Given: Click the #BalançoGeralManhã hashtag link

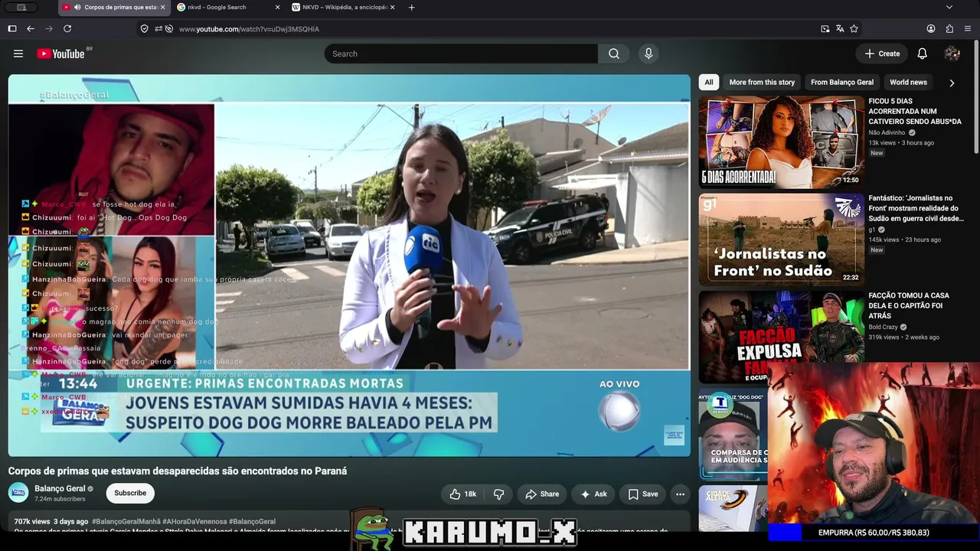Looking at the screenshot, I should [x=126, y=522].
